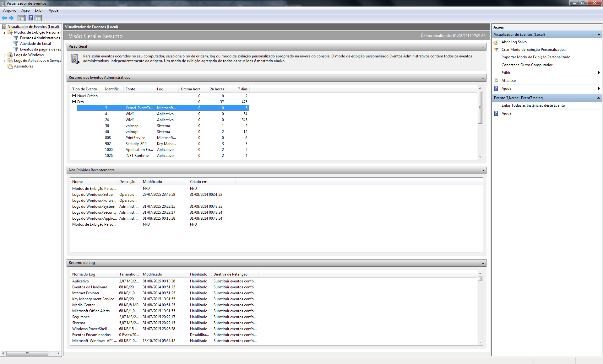This screenshot has height=364, width=603.
Task: Select event 902 Security-SPP row
Action: point(163,144)
